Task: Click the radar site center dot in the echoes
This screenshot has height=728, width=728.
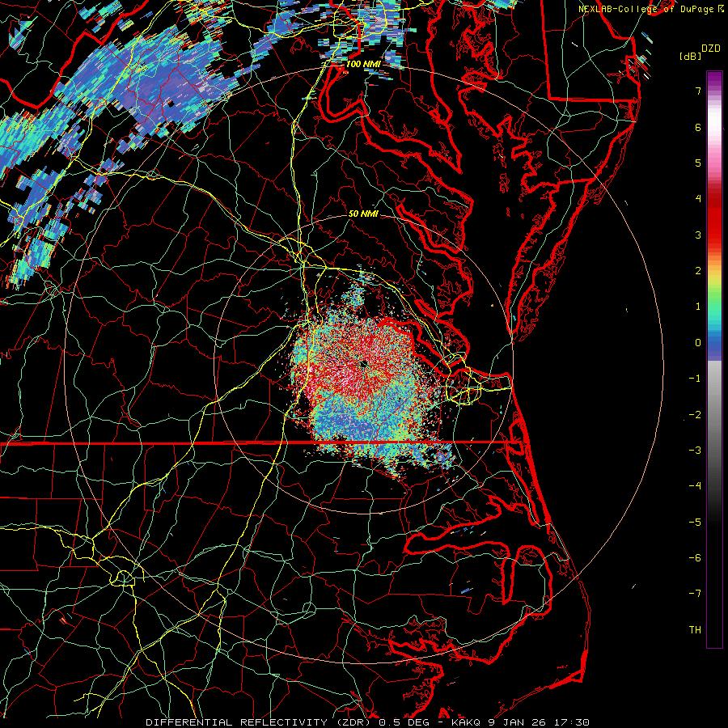Action: [364, 363]
